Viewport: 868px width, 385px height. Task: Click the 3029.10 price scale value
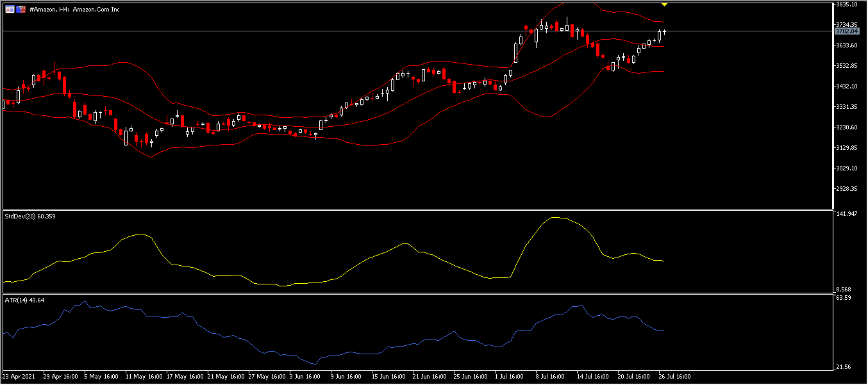[x=847, y=168]
